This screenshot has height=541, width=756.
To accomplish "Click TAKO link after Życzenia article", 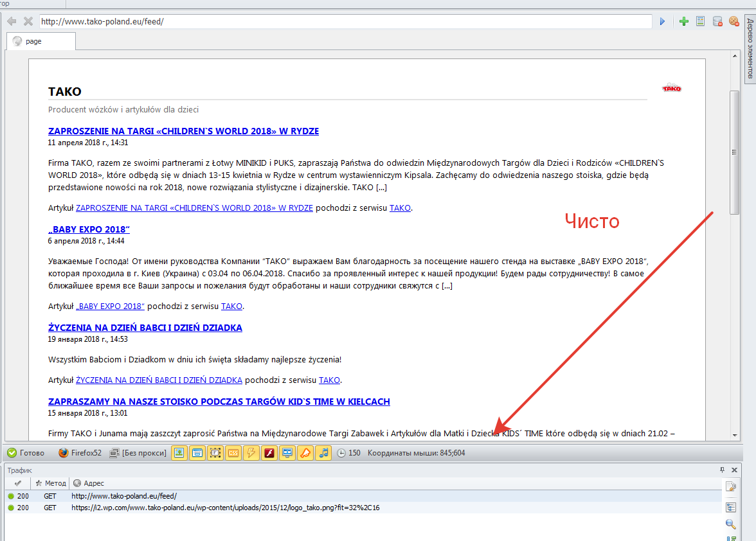I will tap(329, 380).
